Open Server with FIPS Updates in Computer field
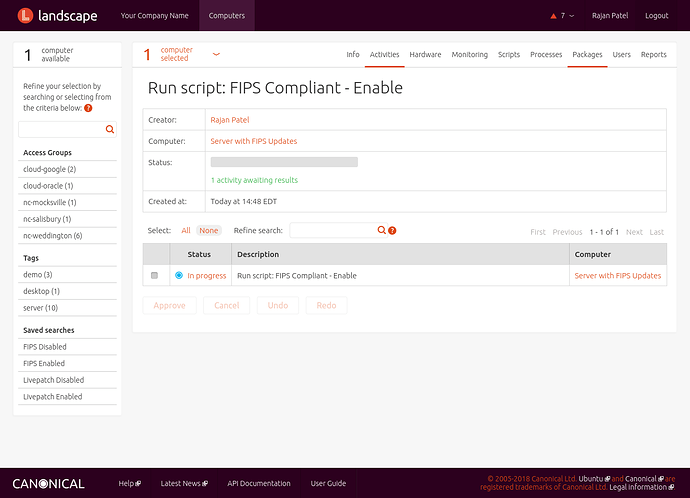Screen dimensions: 690x498 click(253, 141)
